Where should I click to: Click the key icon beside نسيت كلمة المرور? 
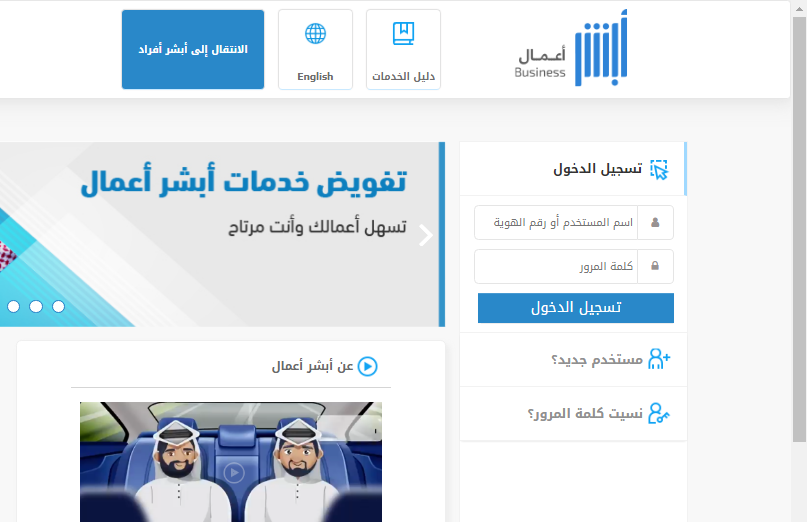[x=658, y=414]
